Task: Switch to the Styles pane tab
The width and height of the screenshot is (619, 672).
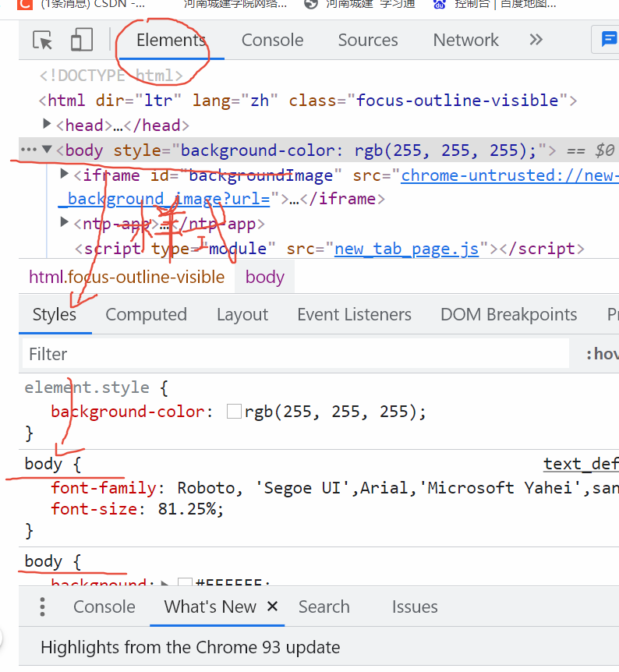Action: pyautogui.click(x=55, y=315)
